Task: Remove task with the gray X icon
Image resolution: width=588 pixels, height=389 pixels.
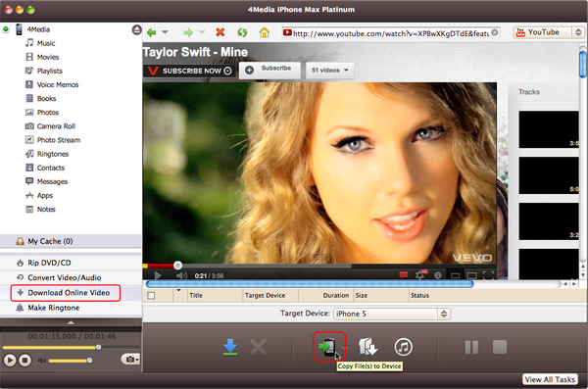Action: (x=259, y=347)
